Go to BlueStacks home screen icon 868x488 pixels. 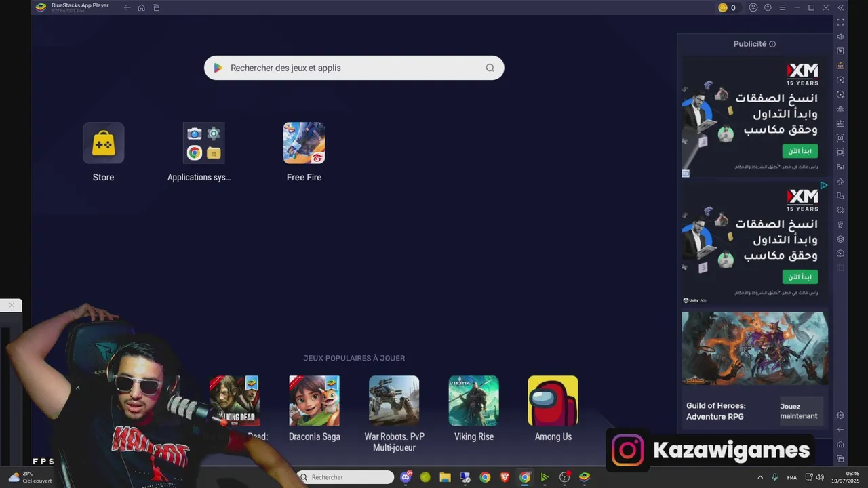point(141,7)
